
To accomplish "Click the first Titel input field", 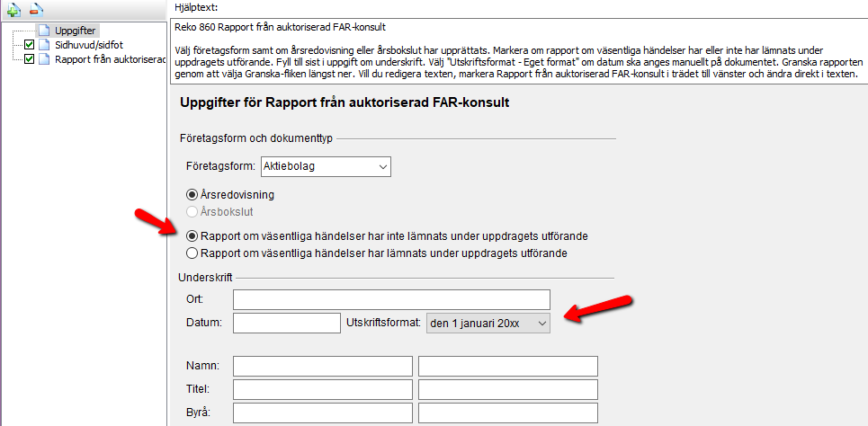I will pyautogui.click(x=323, y=389).
